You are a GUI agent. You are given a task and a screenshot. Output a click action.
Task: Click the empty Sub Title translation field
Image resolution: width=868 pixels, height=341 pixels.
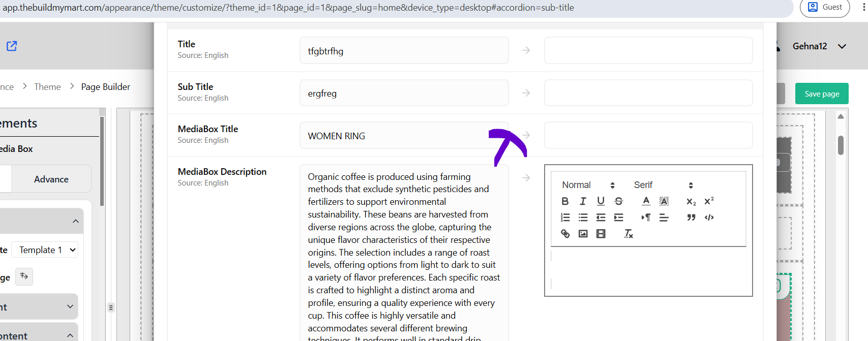pyautogui.click(x=648, y=93)
